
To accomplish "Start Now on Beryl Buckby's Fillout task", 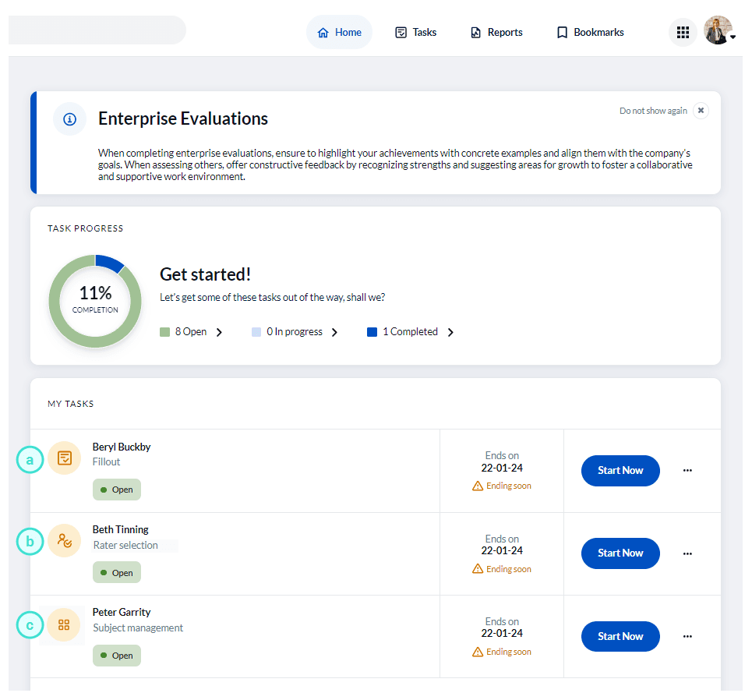I will 620,471.
